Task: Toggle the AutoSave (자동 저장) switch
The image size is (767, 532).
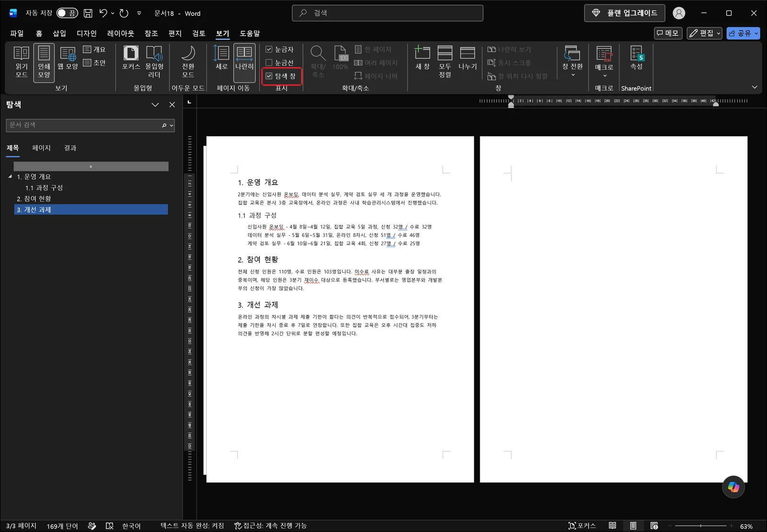Action: pyautogui.click(x=67, y=13)
